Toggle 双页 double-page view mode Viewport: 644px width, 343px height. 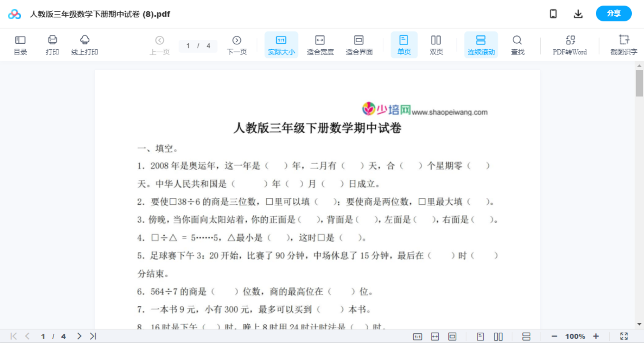(436, 45)
